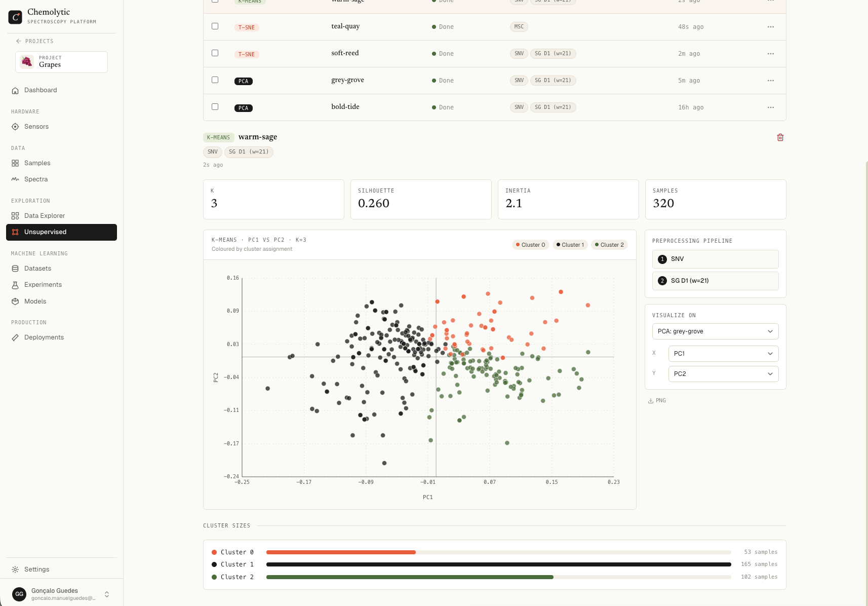Open the Dashboard page
Screen dimensions: 868x606
[x=61, y=90]
